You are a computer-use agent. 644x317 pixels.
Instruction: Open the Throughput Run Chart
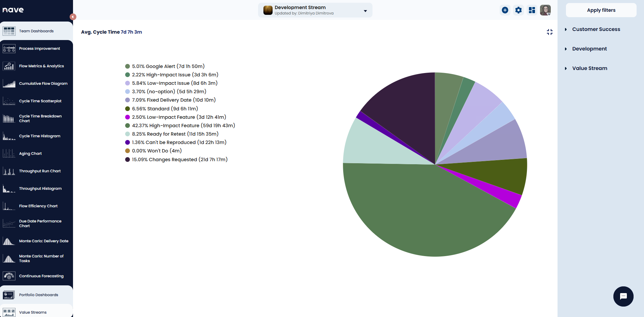point(40,171)
